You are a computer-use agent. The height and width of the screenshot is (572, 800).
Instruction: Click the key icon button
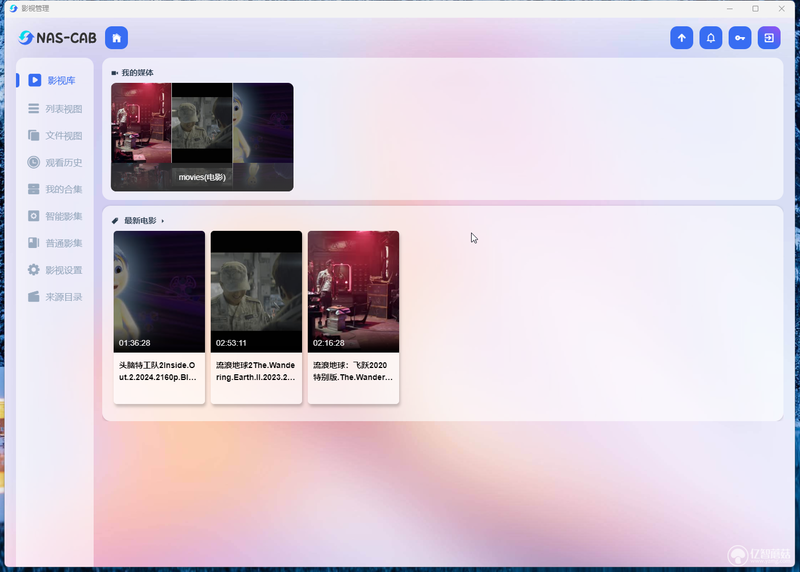[x=740, y=38]
